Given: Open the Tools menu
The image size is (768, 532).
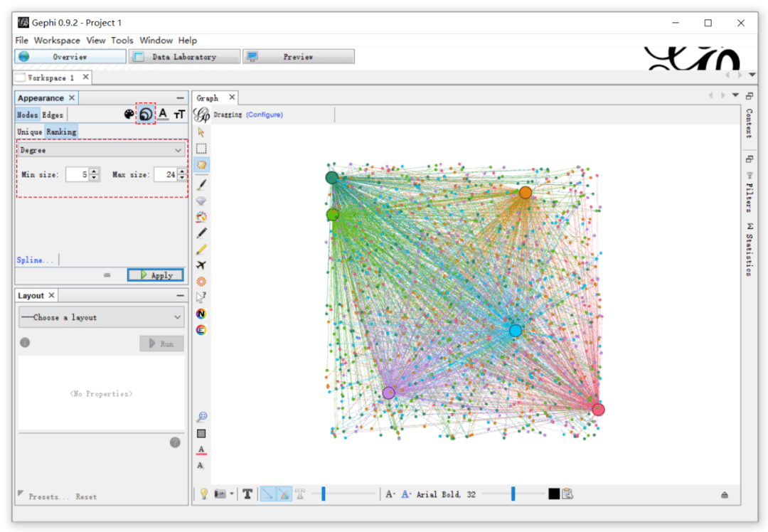Looking at the screenshot, I should pyautogui.click(x=122, y=41).
